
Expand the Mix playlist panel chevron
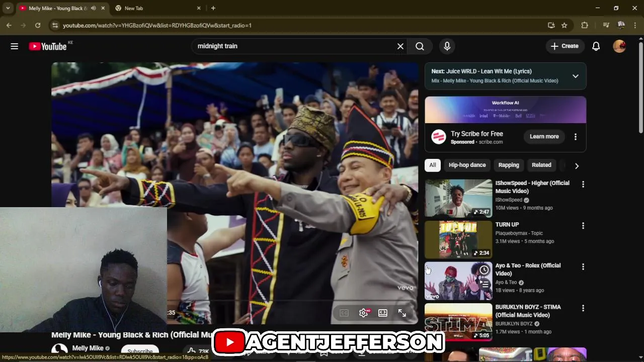point(575,76)
